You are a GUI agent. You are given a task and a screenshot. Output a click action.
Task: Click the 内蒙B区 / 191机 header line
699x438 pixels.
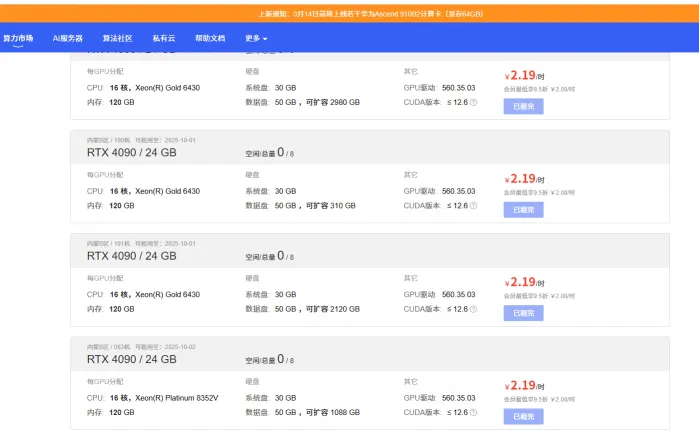[x=141, y=244]
